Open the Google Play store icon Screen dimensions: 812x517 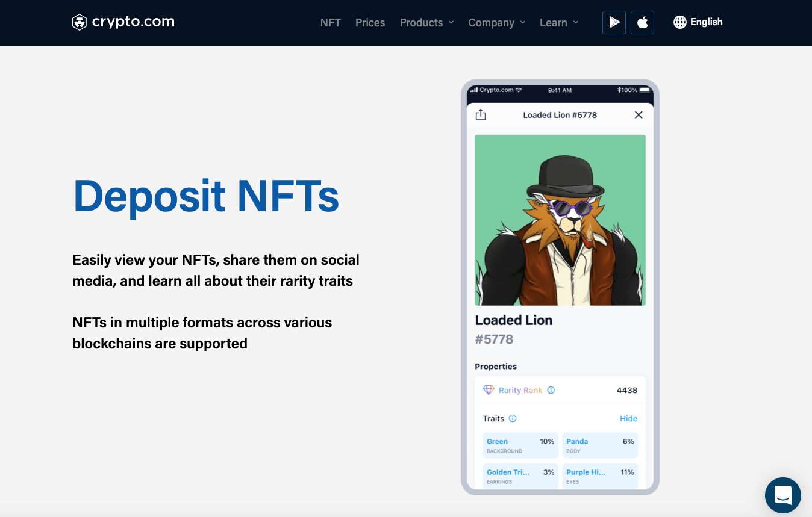pos(614,22)
